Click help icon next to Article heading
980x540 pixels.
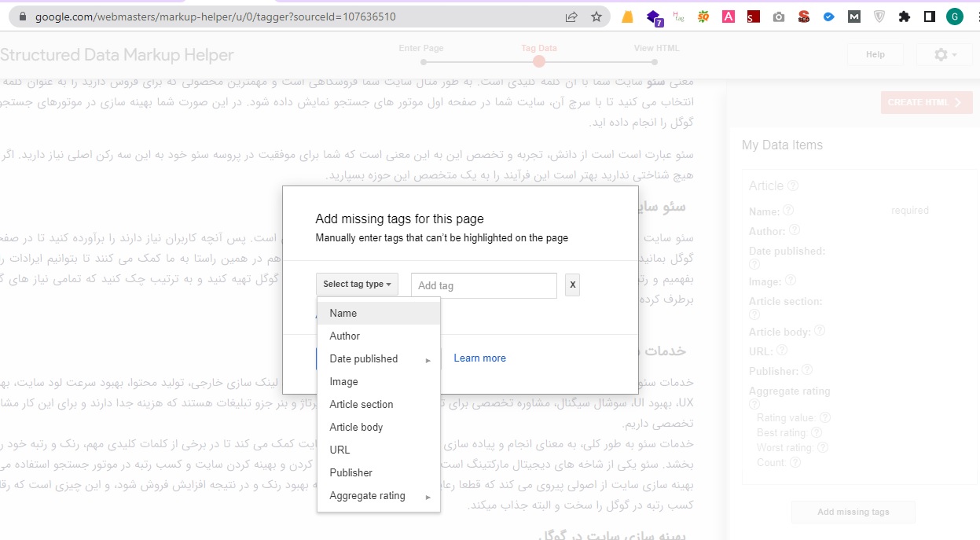click(793, 186)
